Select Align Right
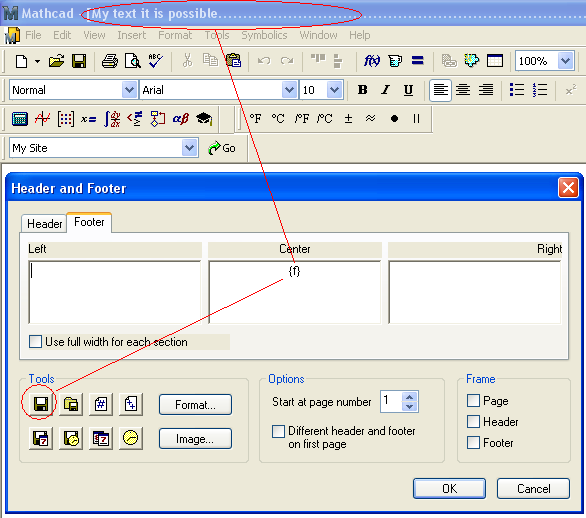This screenshot has height=518, width=586. pos(486,90)
